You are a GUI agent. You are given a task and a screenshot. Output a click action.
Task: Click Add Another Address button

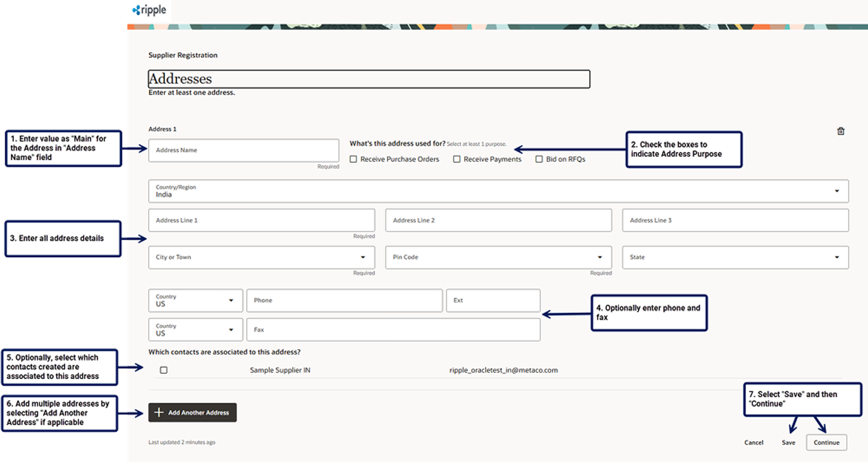click(x=192, y=412)
